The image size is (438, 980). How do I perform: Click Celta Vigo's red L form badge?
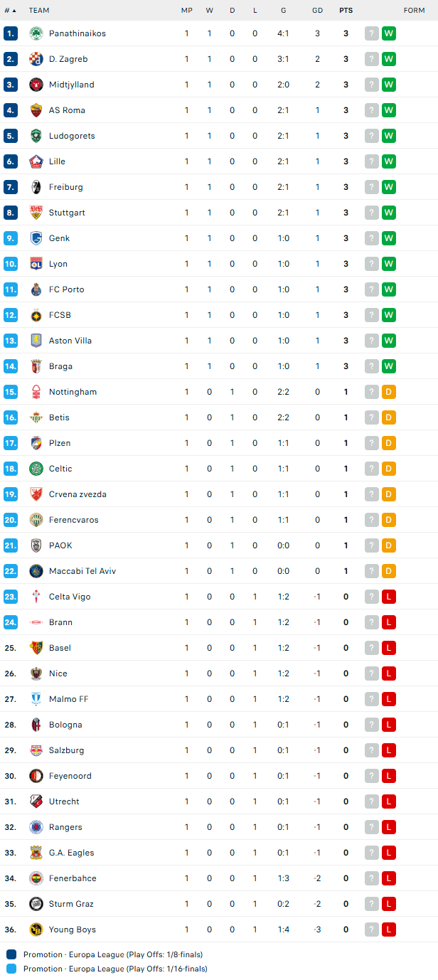click(389, 597)
